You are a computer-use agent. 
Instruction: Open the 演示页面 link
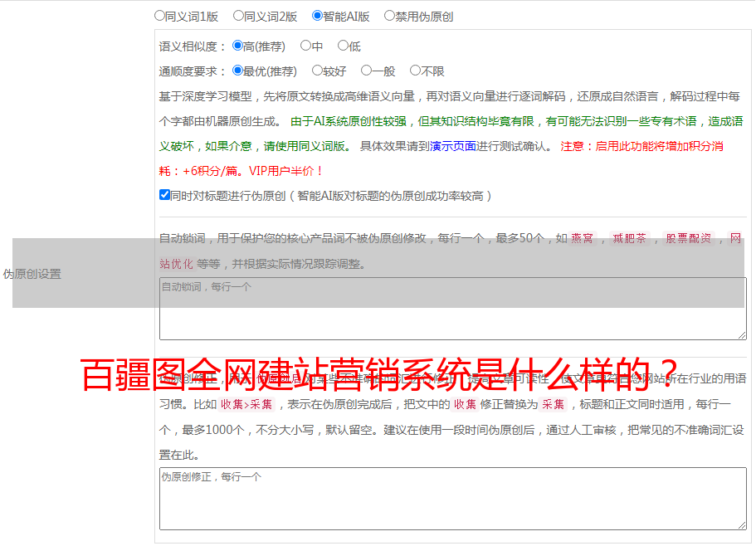click(453, 146)
